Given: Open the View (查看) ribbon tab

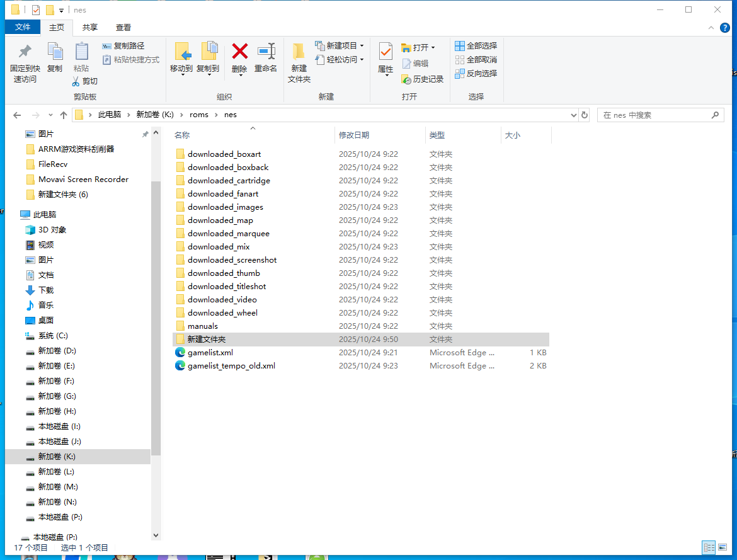Looking at the screenshot, I should pyautogui.click(x=123, y=27).
